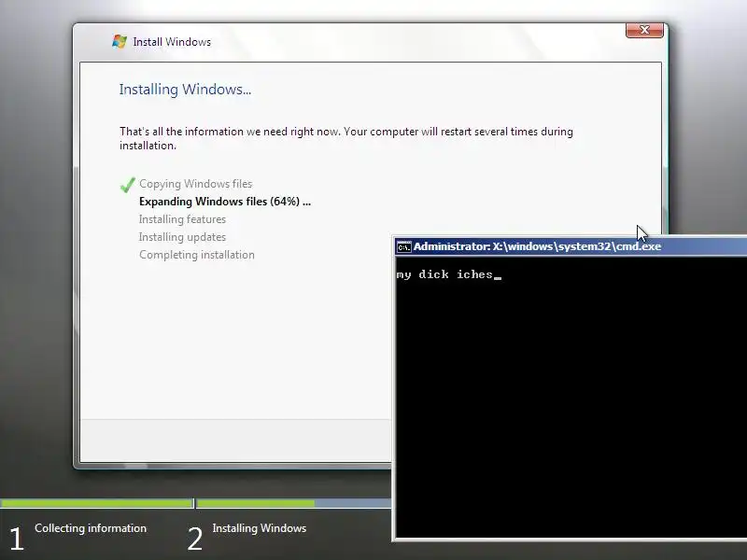The width and height of the screenshot is (747, 560).
Task: Click the 'Installing Windows' stage label at bottom
Action: click(260, 528)
